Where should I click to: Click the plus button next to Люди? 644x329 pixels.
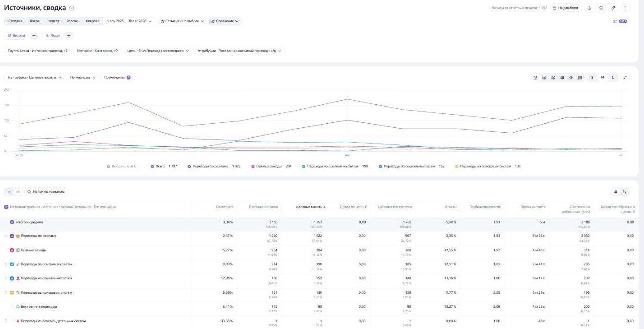click(69, 36)
